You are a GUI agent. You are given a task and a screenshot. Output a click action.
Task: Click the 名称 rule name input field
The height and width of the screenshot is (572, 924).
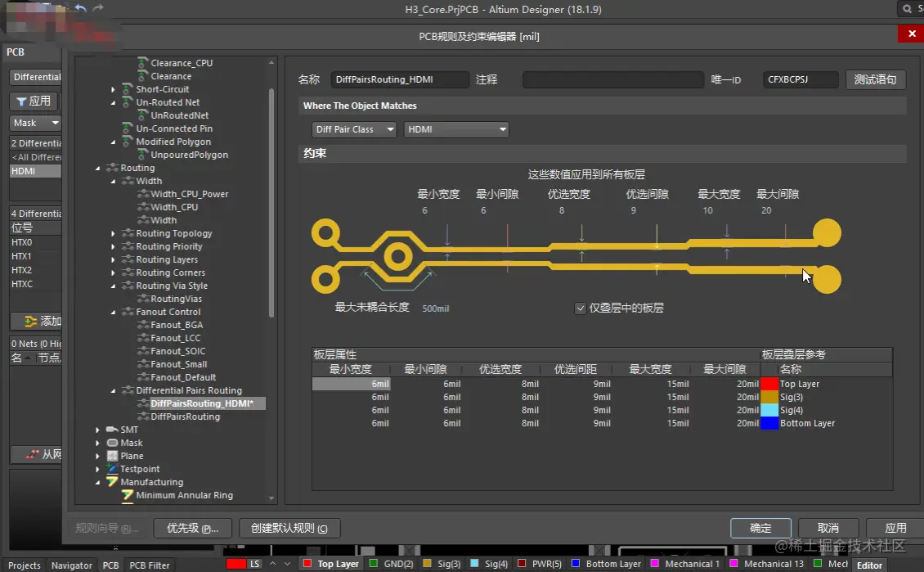(400, 79)
